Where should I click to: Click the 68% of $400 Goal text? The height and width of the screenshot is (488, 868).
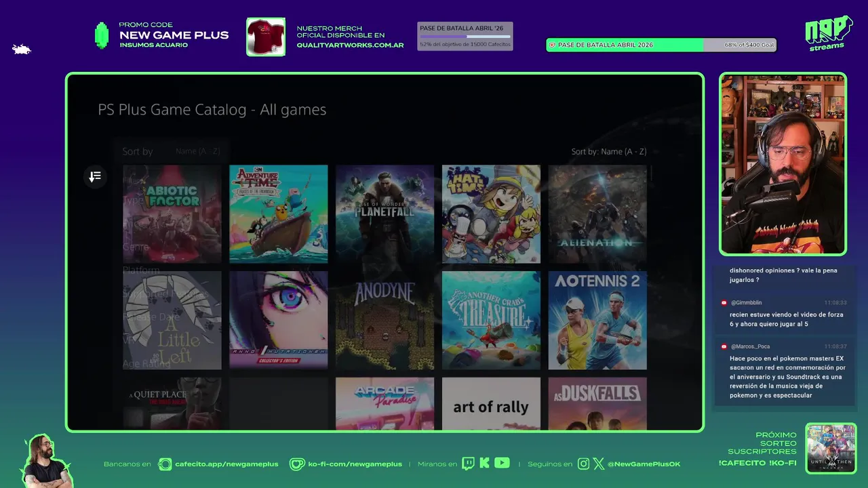click(749, 45)
